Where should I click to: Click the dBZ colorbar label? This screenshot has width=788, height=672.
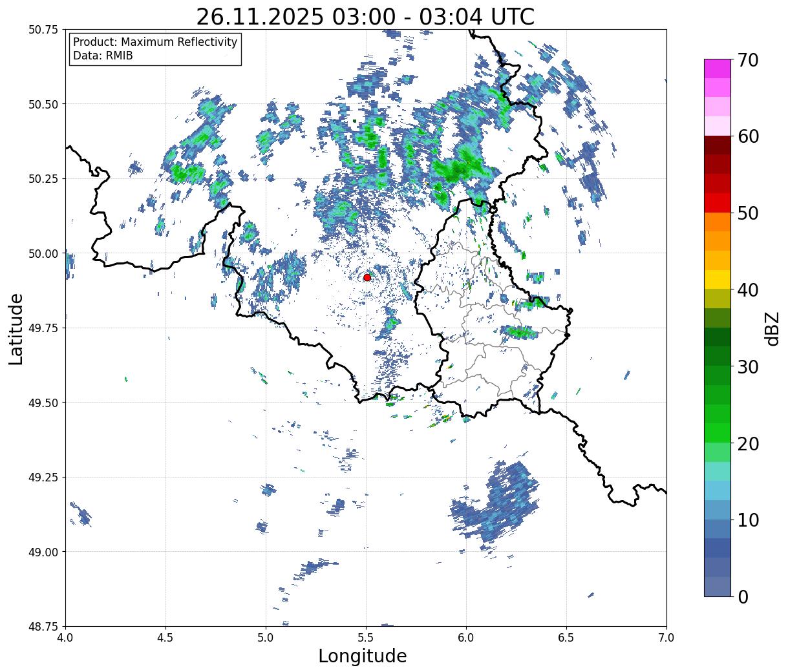tap(772, 328)
